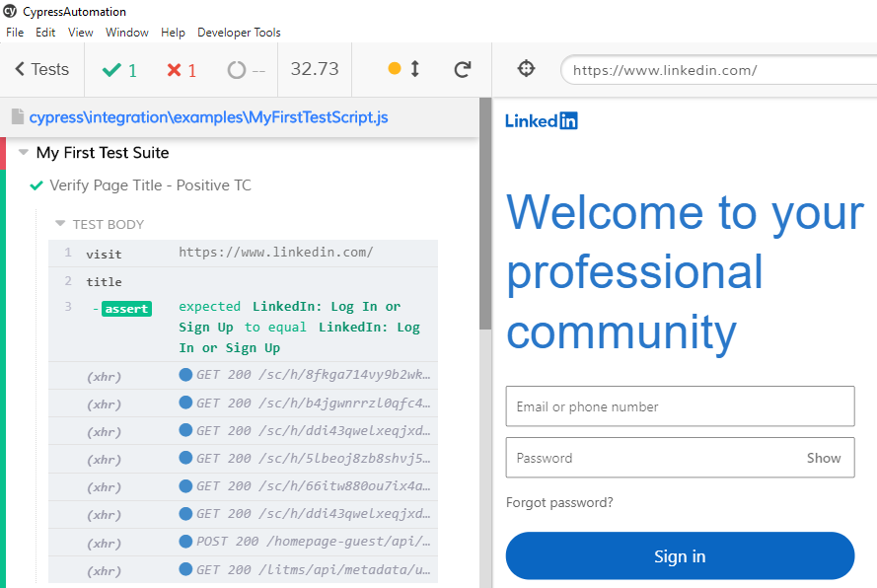Collapse Verify Page Title - Positive TC test

[x=151, y=185]
